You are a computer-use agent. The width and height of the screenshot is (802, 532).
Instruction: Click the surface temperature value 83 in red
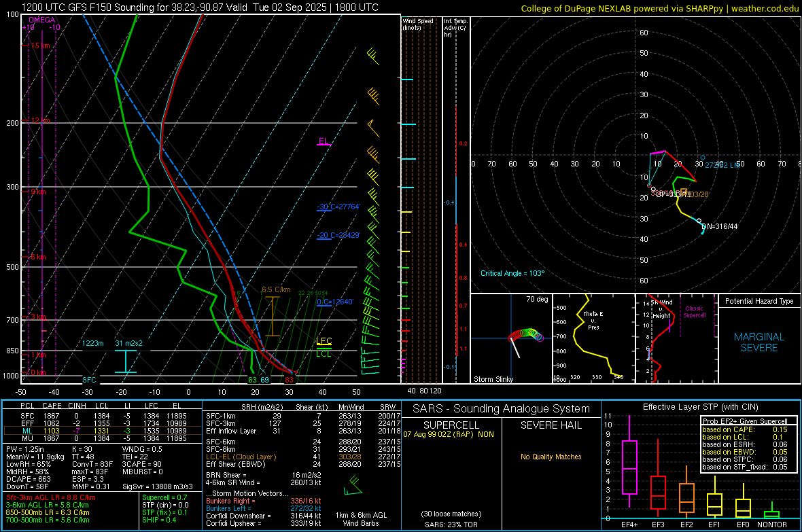click(x=289, y=380)
